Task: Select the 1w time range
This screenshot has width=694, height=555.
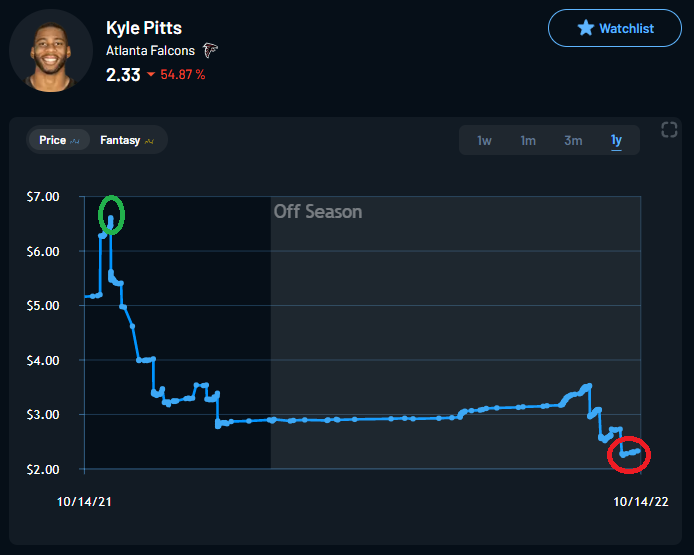Action: click(x=484, y=140)
